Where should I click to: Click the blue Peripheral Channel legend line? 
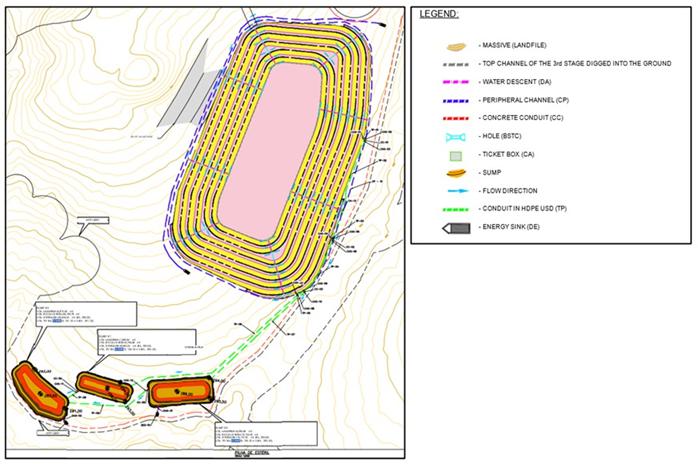(458, 100)
